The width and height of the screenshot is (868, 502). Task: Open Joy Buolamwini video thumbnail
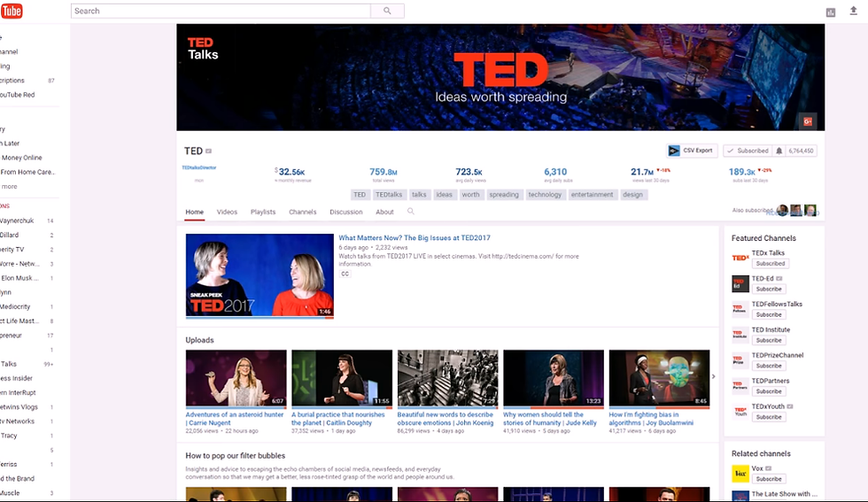(659, 379)
